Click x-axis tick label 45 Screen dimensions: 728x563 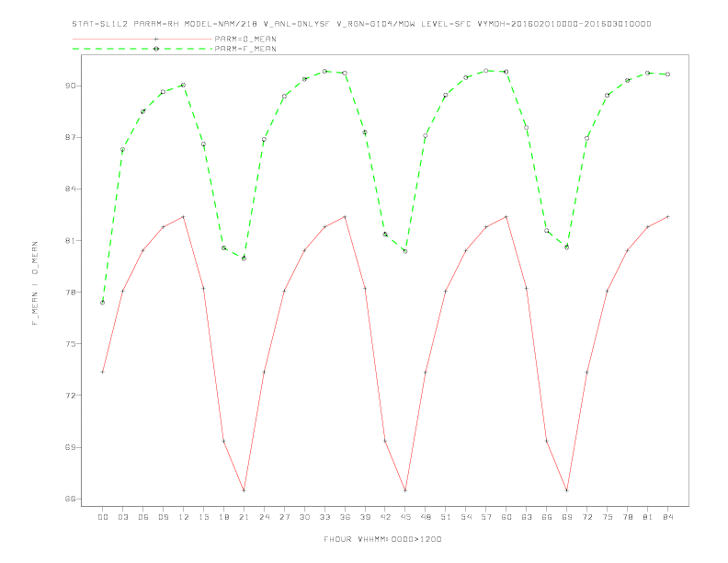tap(405, 517)
